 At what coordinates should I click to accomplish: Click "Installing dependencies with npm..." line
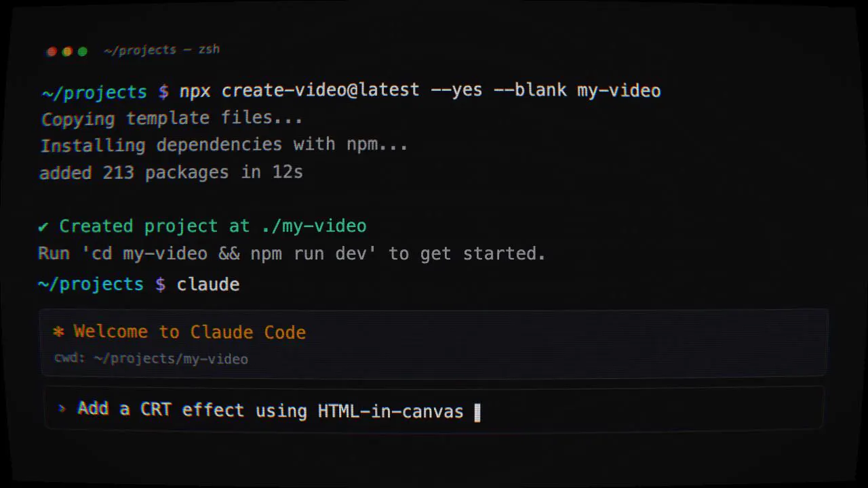224,145
